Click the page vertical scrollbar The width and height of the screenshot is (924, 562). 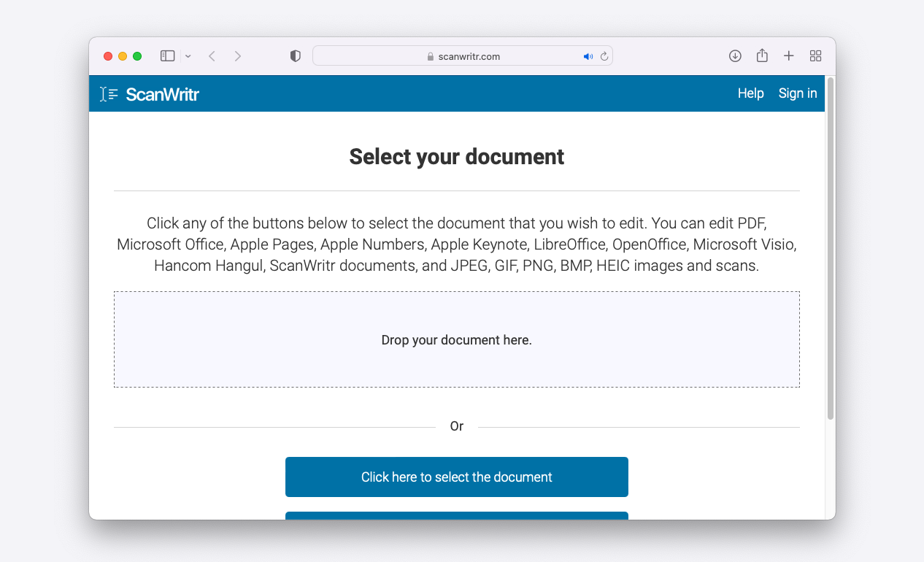tap(831, 248)
